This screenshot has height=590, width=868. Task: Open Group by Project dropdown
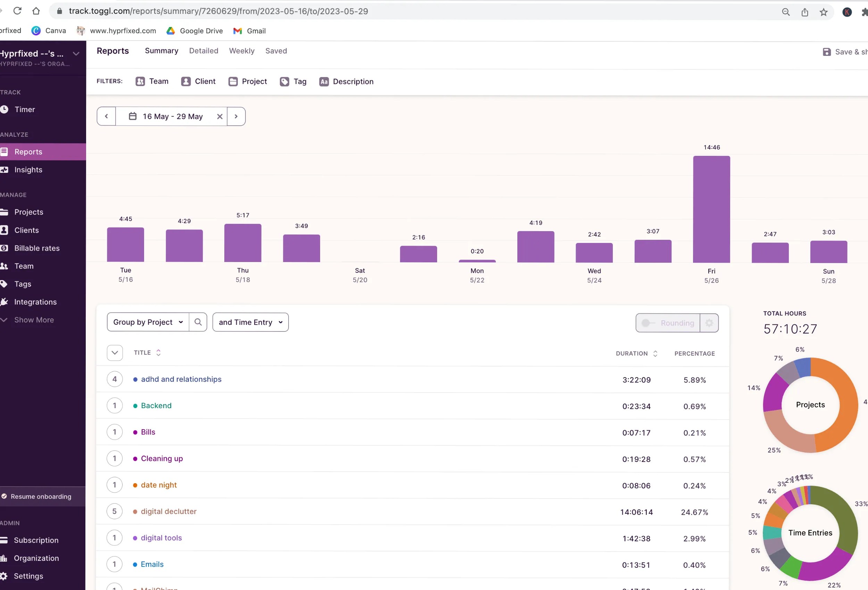(x=148, y=322)
